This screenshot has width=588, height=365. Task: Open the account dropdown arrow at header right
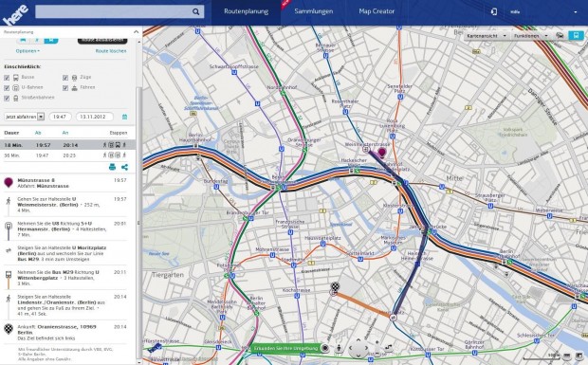[576, 12]
